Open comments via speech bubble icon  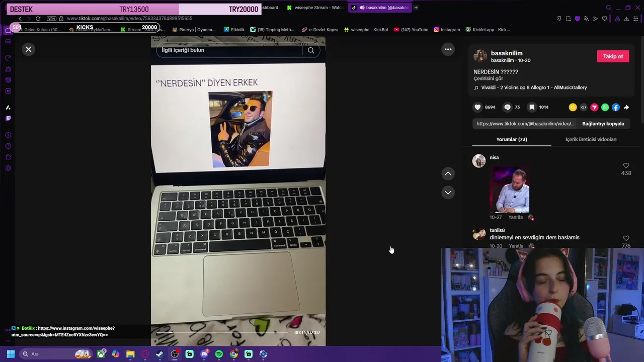pos(507,107)
